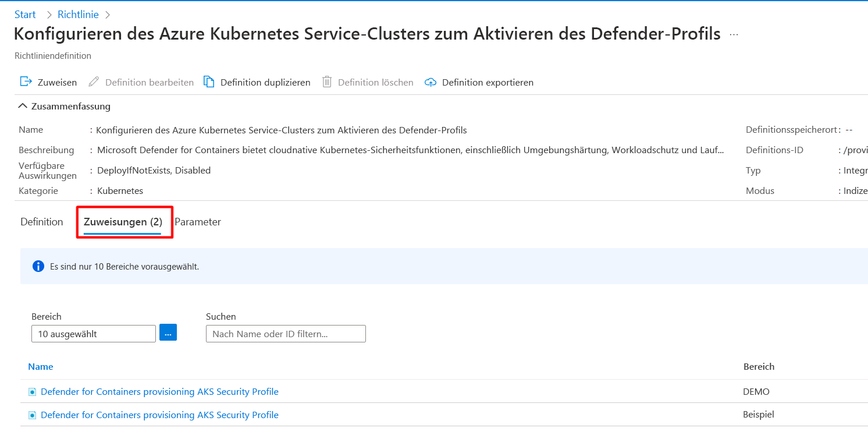
Task: Click the Definitionsspeicherort label
Action: point(791,130)
